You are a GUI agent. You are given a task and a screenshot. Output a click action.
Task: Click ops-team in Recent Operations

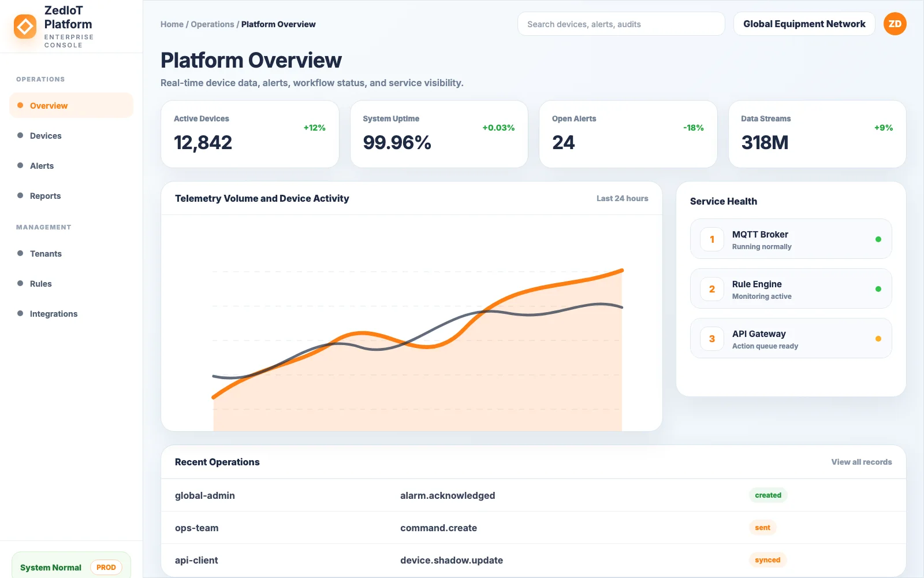click(x=196, y=528)
